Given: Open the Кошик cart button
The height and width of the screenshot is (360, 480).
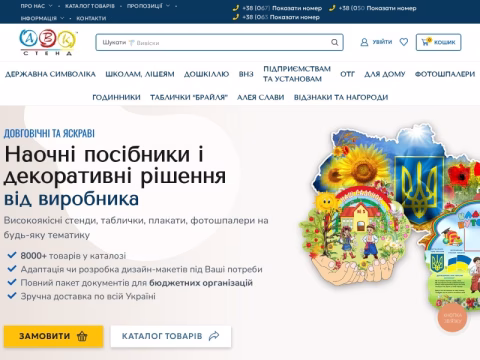Looking at the screenshot, I should 438,42.
